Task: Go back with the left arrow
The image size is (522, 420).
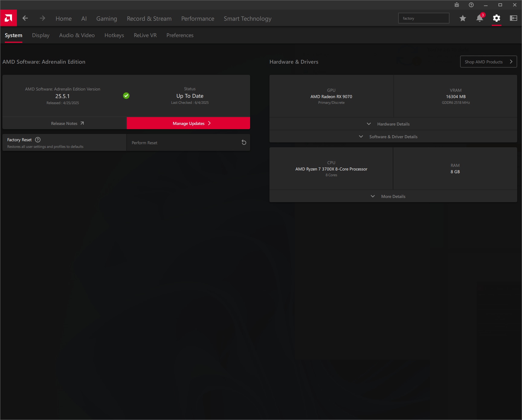Action: click(x=25, y=18)
